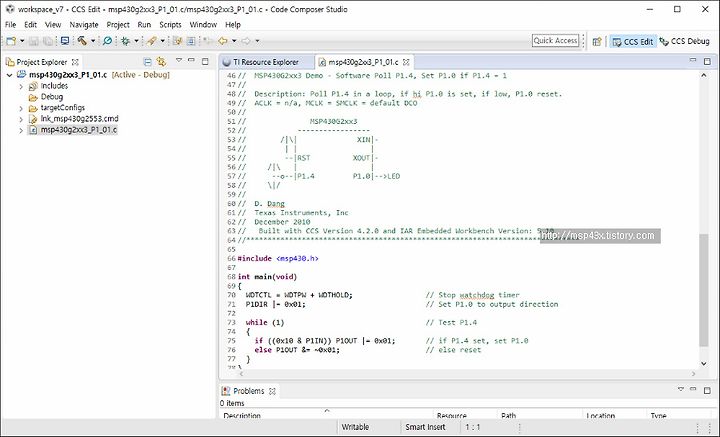
Task: Click the block selection mode icon
Action: pyautogui.click(x=191, y=41)
